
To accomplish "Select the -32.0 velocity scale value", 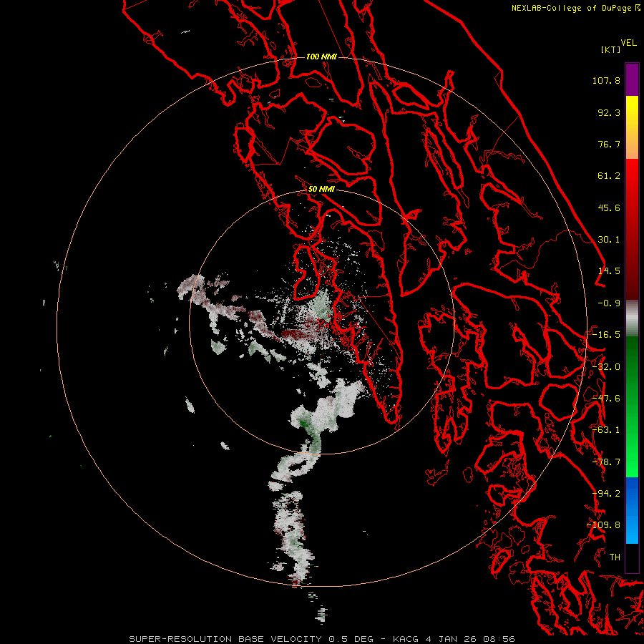I will coord(606,367).
